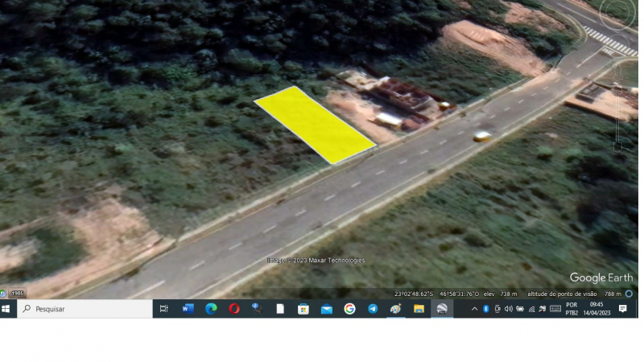Select the yellow polygon on the map

315,125
